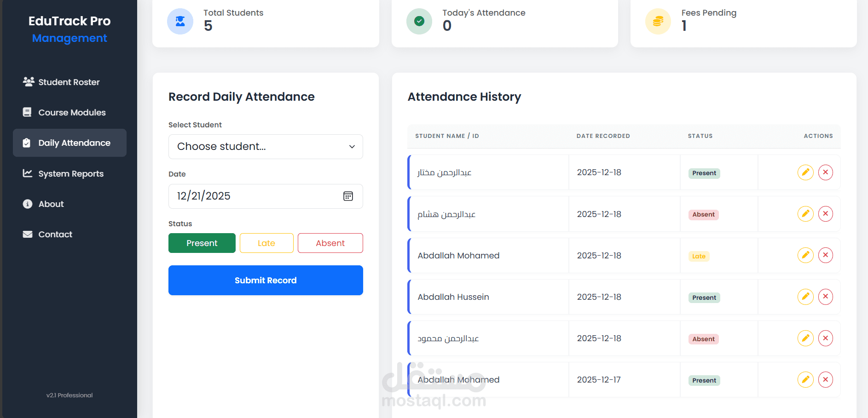
Task: Go to Course Modules page
Action: [72, 113]
